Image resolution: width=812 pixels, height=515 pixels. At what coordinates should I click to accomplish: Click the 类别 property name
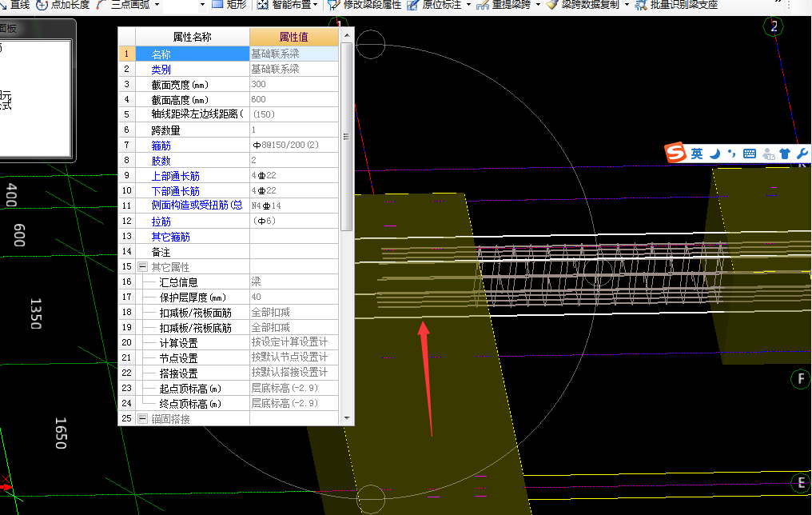161,69
